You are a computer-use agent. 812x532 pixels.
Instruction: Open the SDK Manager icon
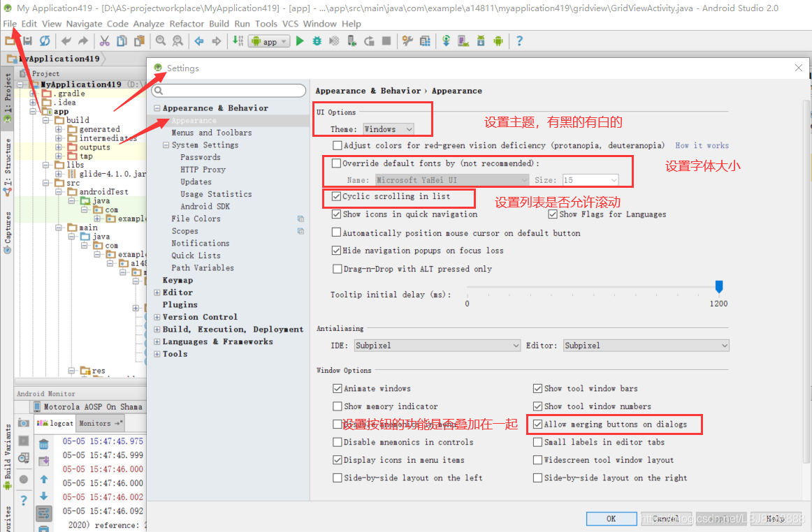pyautogui.click(x=481, y=41)
